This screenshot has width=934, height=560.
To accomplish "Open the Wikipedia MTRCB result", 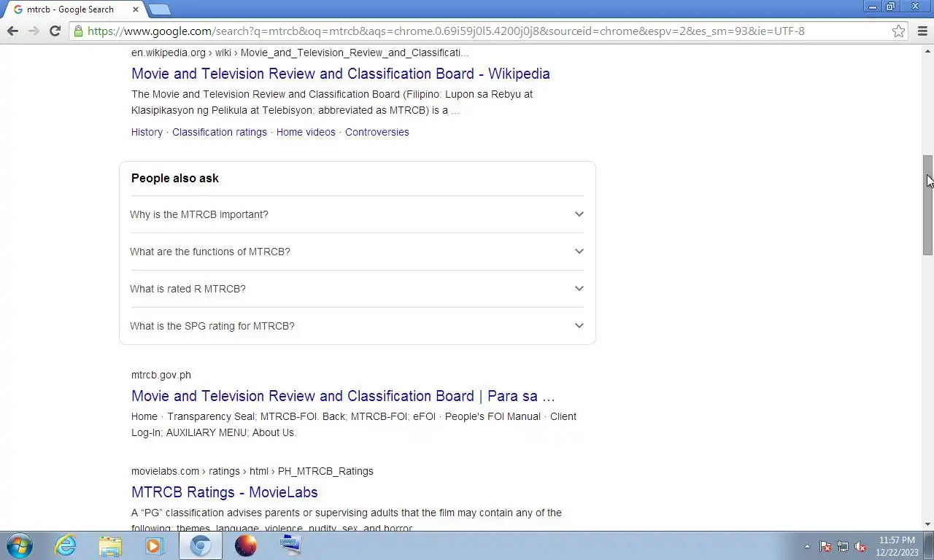I will pos(341,74).
